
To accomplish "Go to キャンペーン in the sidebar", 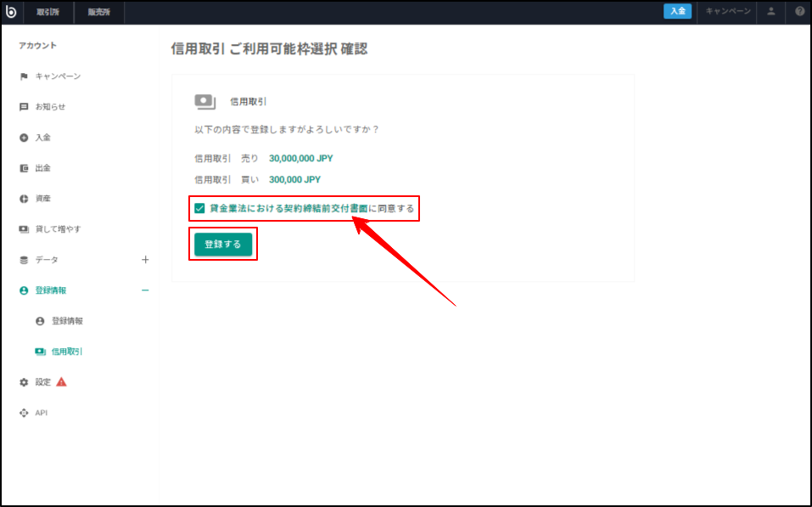I will pyautogui.click(x=58, y=76).
